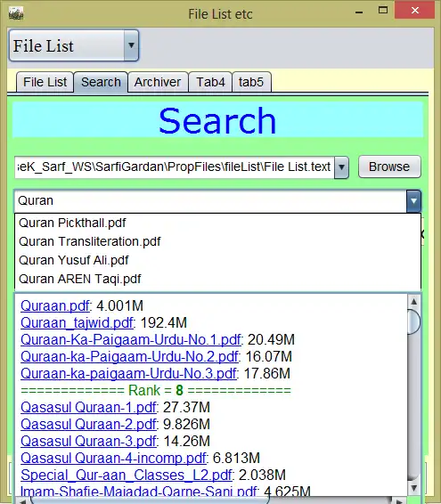Click the Browse button
This screenshot has height=504, width=441.
pos(389,167)
